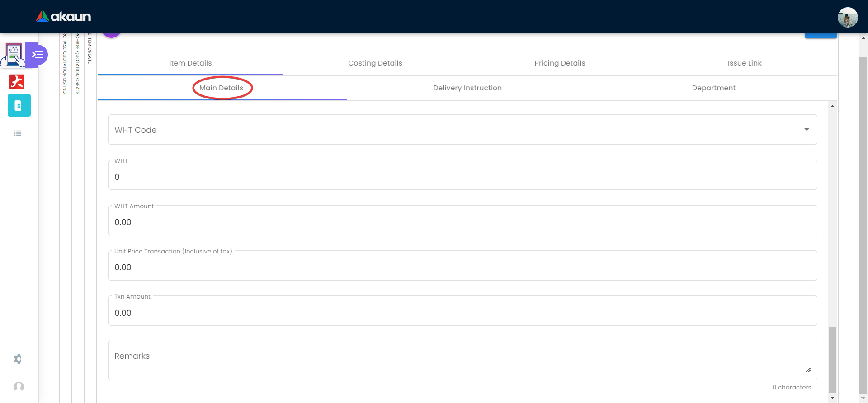The image size is (868, 403).
Task: Toggle the purple sidebar menu button
Action: [37, 55]
